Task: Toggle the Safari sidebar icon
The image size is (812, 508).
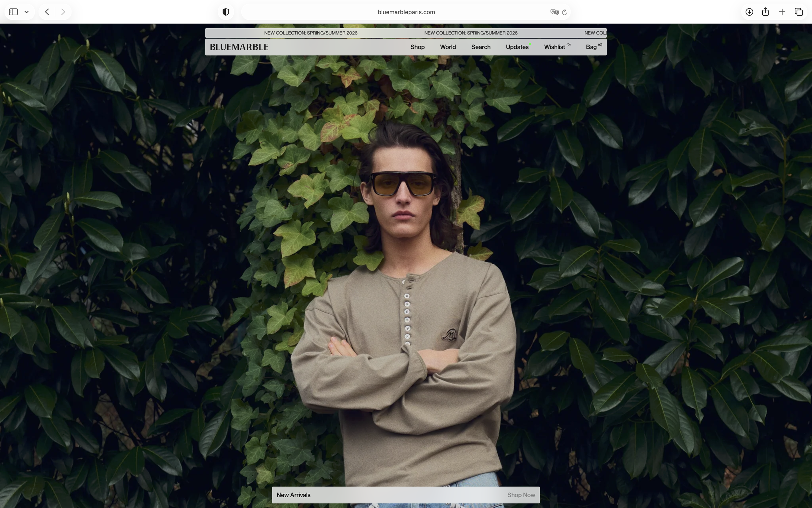Action: click(13, 12)
